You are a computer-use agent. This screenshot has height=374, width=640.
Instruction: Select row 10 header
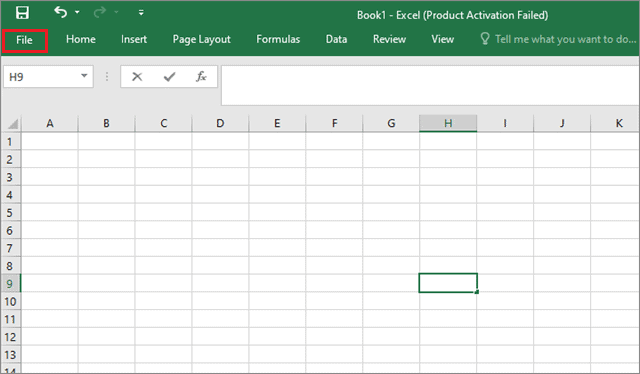coord(10,301)
